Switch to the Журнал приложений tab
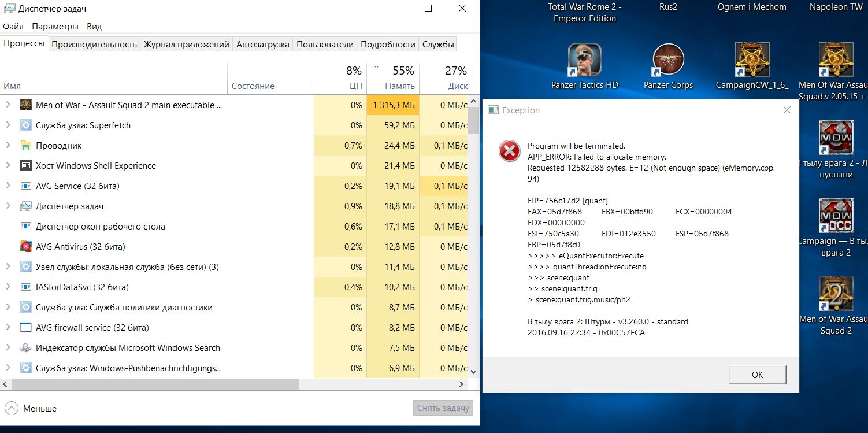 pos(186,45)
